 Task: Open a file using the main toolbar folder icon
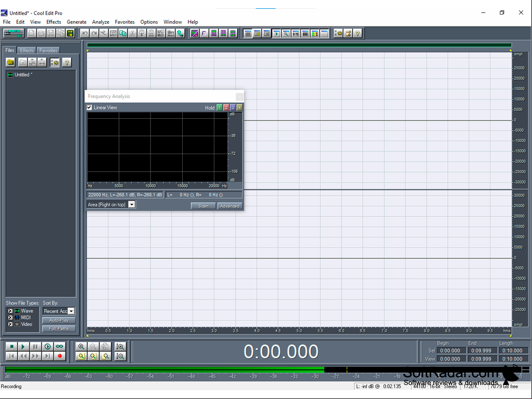tap(41, 33)
